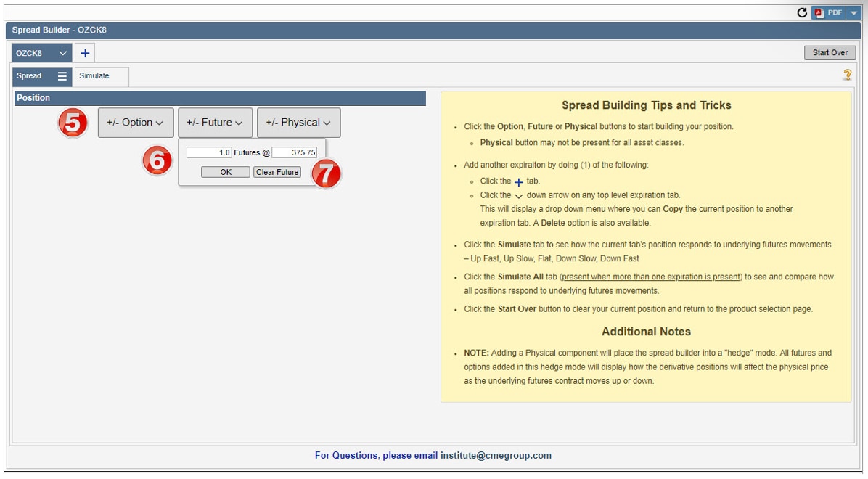
Task: Open help via the question mark icon
Action: [x=846, y=75]
